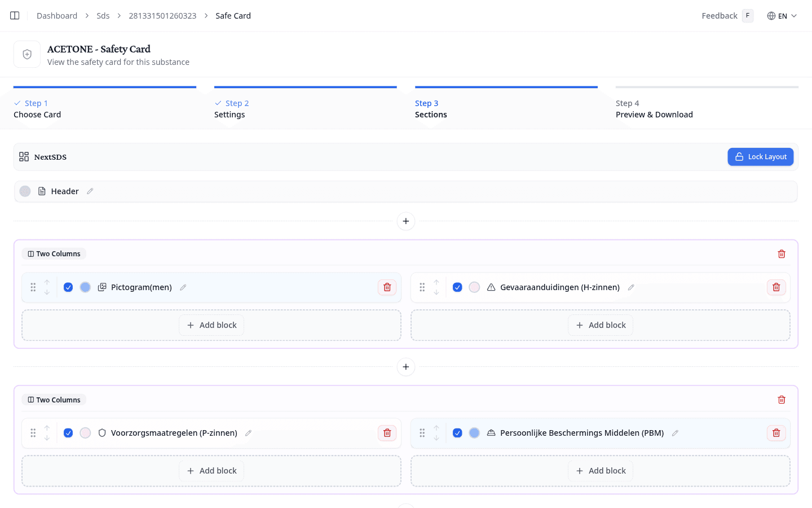Disable the Voorzorgsmaatregelen (P-zinnen) checkbox

click(68, 433)
